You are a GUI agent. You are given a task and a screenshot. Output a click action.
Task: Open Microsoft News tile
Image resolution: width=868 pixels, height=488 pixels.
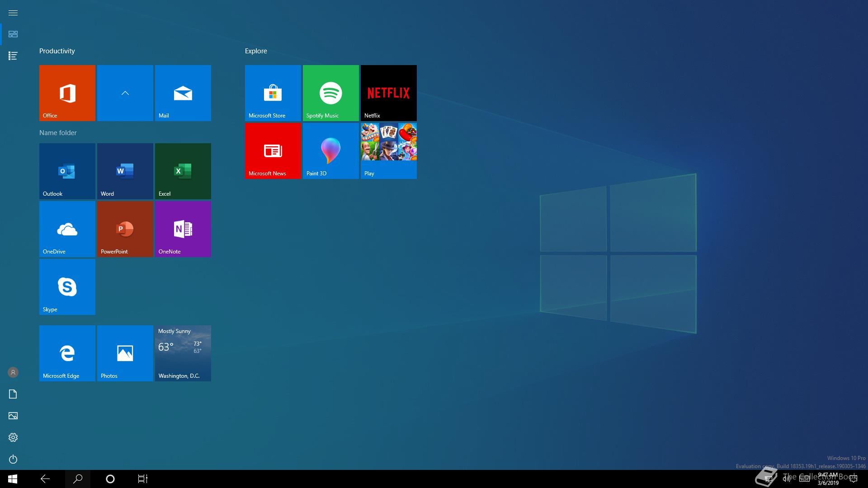click(273, 151)
